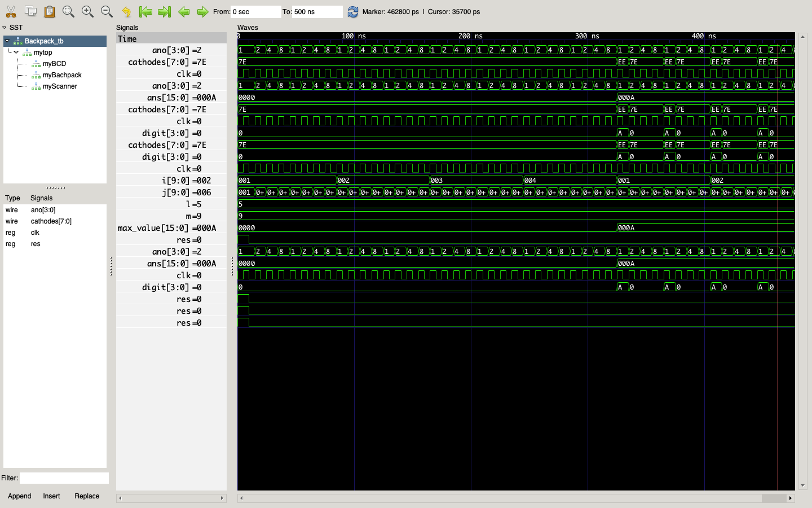
Task: Jump to waveform start with leftmost arrow
Action: [x=145, y=11]
